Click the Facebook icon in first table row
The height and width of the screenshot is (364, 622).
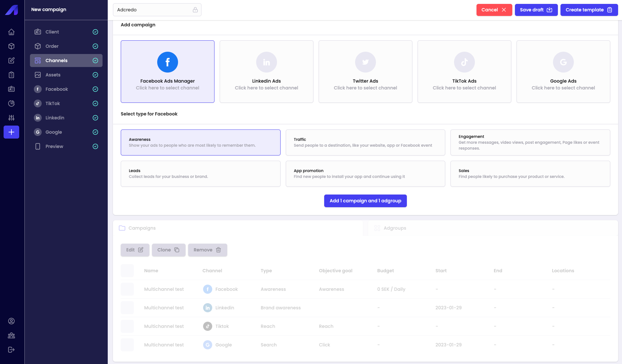point(208,289)
